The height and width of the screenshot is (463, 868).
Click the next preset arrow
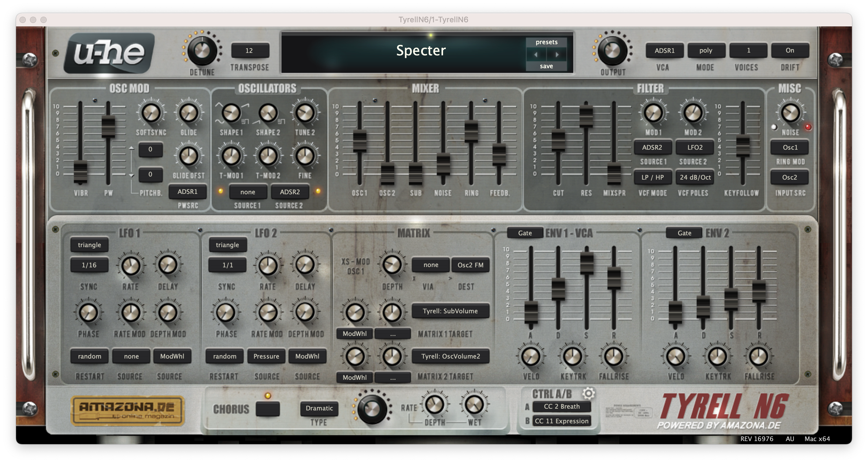pos(557,55)
